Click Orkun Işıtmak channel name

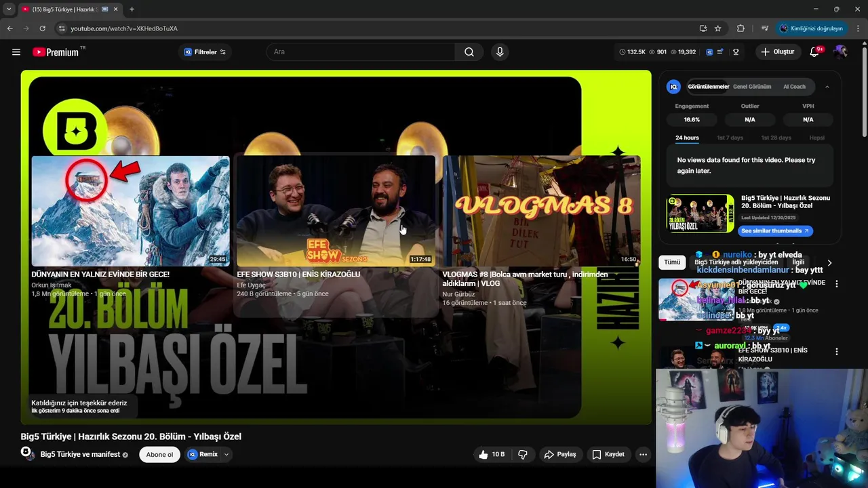click(x=51, y=285)
